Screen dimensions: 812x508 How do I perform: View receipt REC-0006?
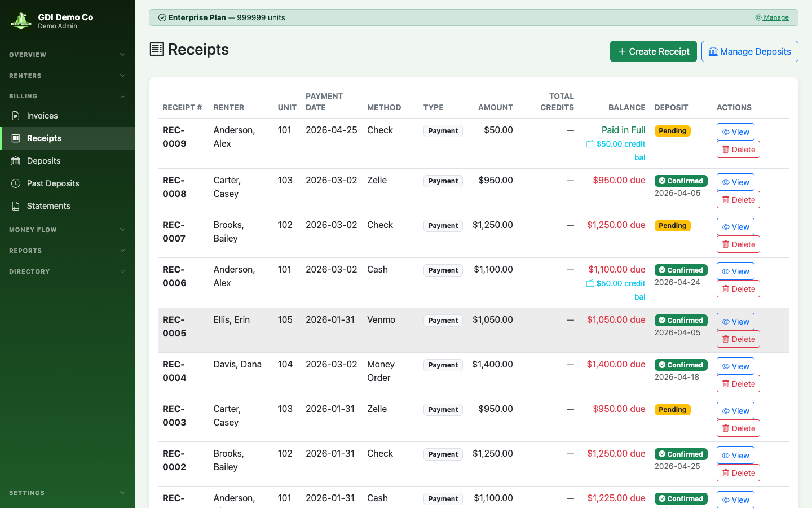click(735, 271)
